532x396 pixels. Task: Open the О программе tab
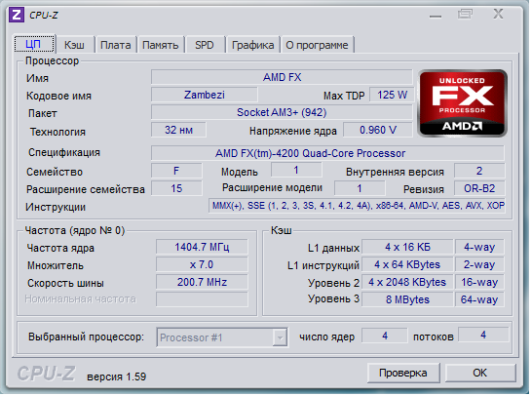click(x=317, y=45)
